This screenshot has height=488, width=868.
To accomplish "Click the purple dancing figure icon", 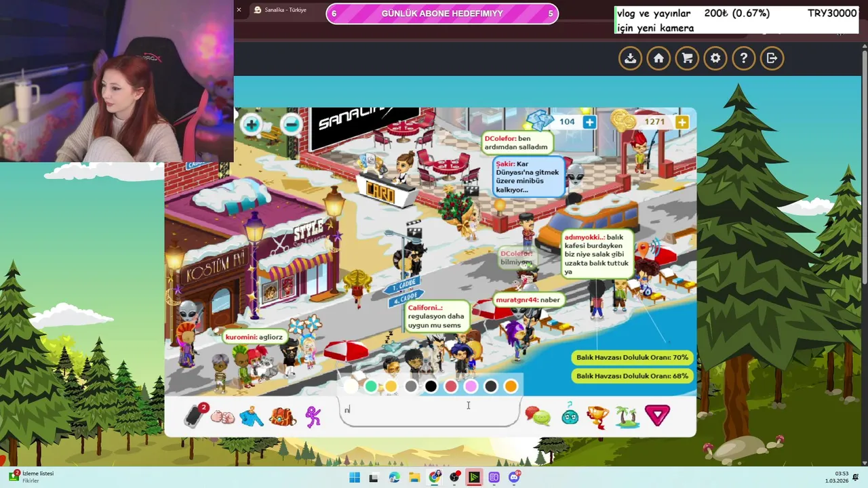I will [x=313, y=416].
